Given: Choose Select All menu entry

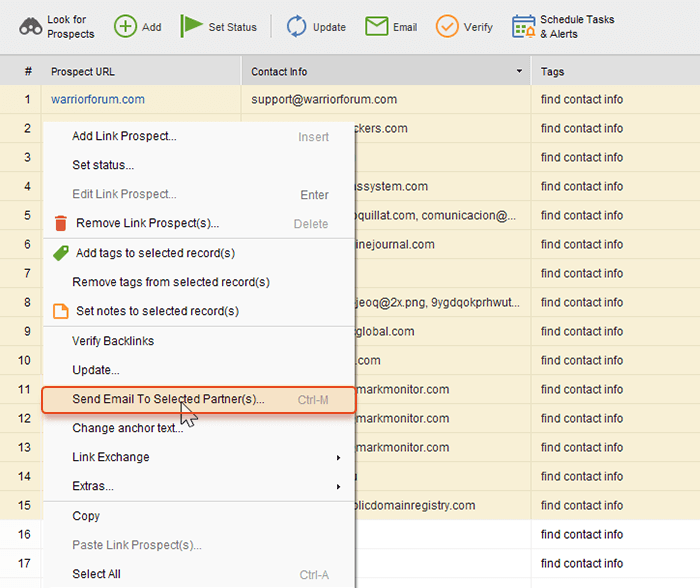Looking at the screenshot, I should point(199,574).
